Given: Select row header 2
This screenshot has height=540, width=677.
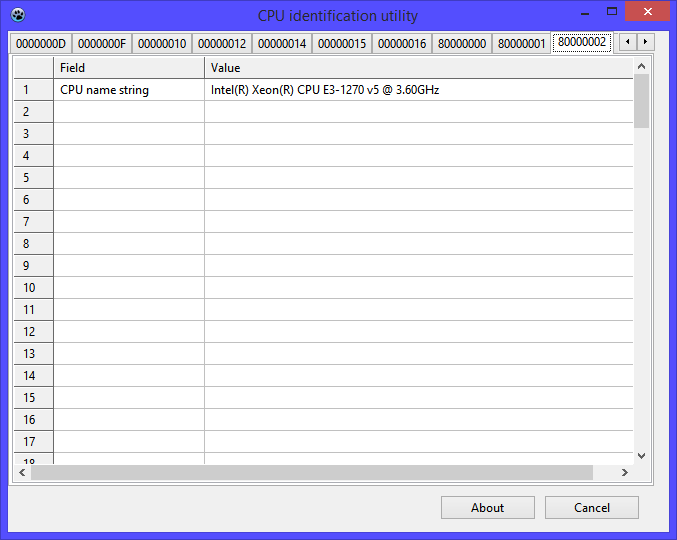Looking at the screenshot, I should click(x=33, y=112).
